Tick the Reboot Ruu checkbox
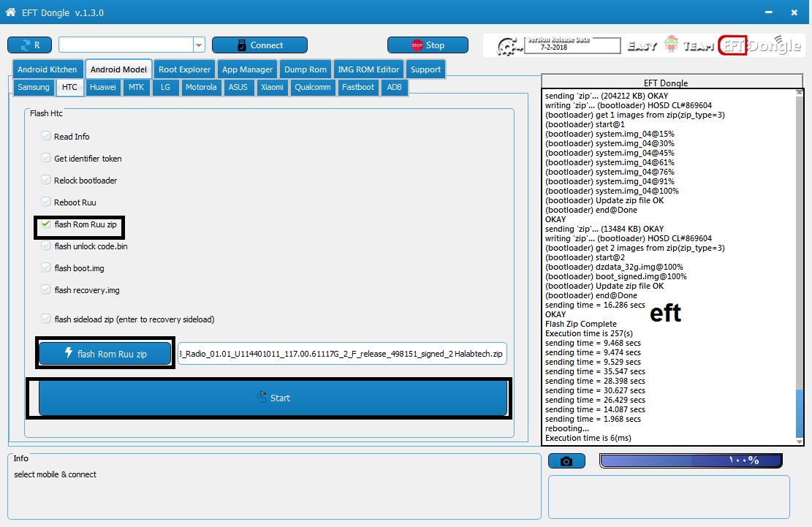812x527 pixels. 45,202
